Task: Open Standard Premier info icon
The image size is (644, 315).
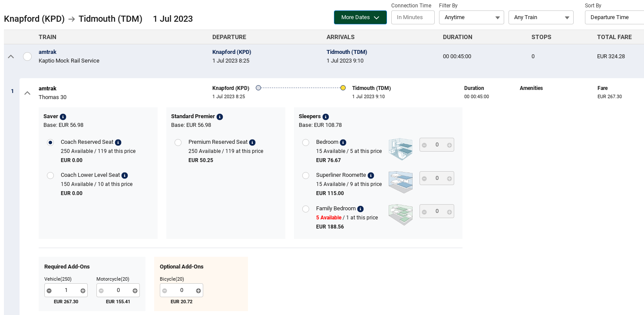Action: [x=220, y=117]
